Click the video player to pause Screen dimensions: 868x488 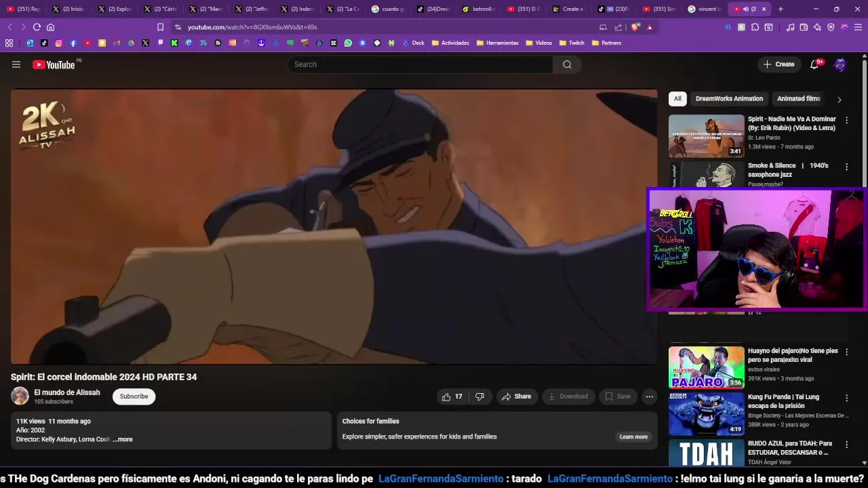pyautogui.click(x=334, y=227)
